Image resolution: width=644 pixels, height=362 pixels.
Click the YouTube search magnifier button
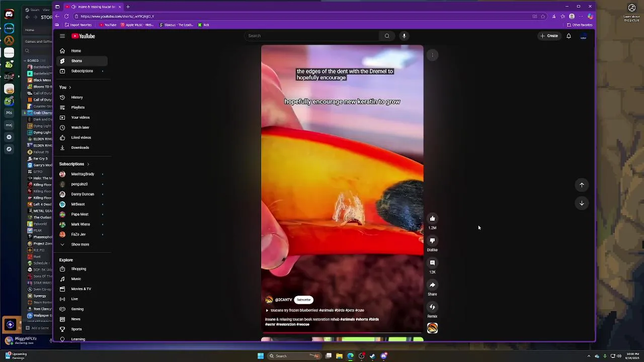point(387,36)
